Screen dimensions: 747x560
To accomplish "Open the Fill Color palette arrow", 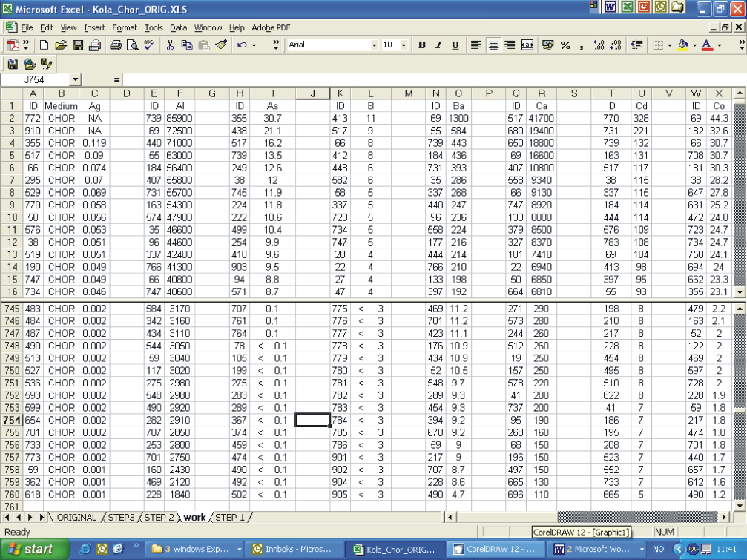I will (694, 45).
